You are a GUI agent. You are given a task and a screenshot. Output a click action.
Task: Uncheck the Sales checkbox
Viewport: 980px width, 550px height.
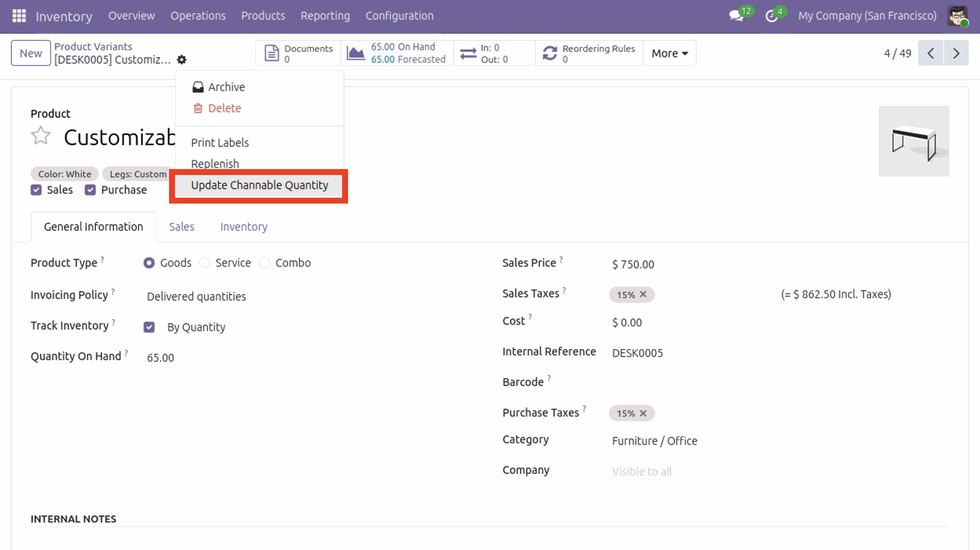point(36,190)
